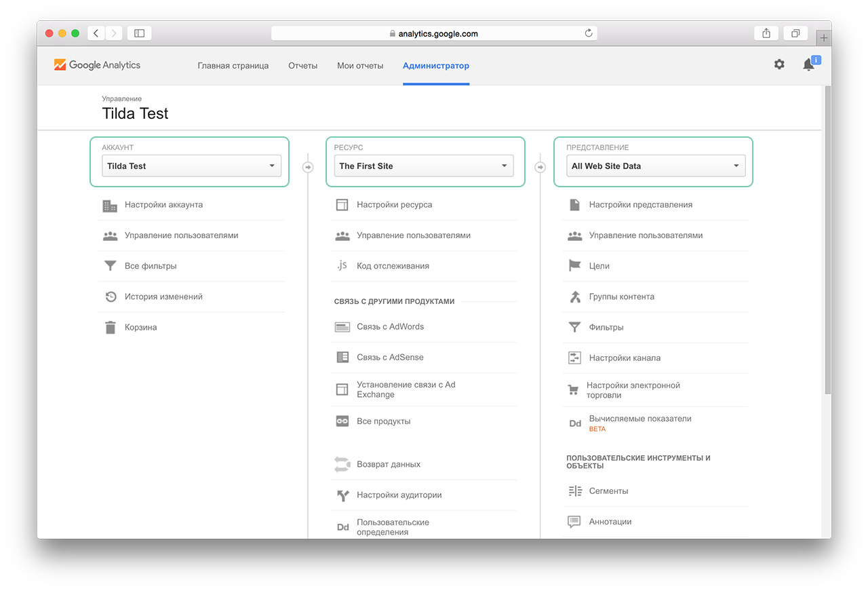Open the notifications bell icon
The image size is (868, 591).
[x=808, y=64]
